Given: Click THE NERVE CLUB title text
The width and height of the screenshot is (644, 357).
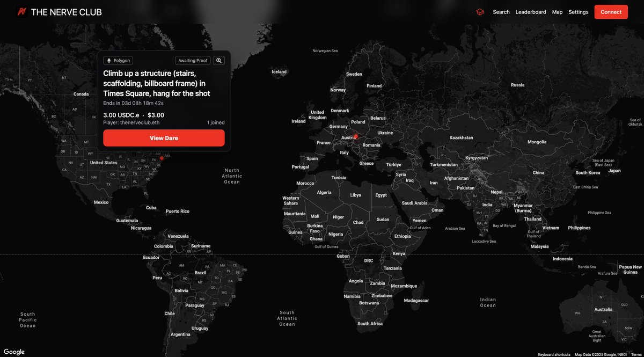Looking at the screenshot, I should click(x=66, y=12).
